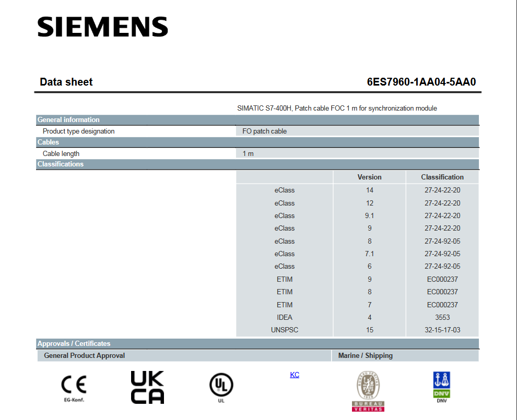Open the CE conformity mark
The width and height of the screenshot is (517, 420).
(74, 388)
